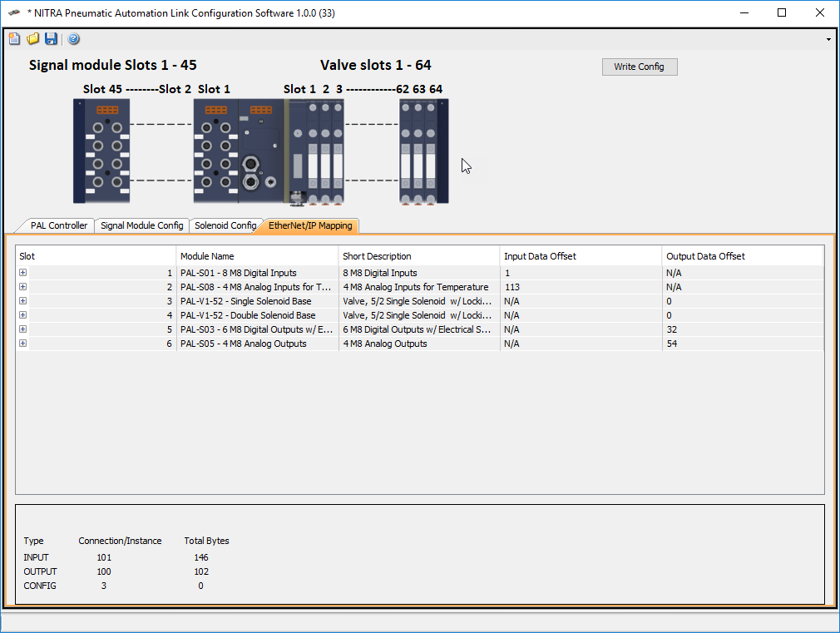Viewport: 840px width, 633px height.
Task: Click the Short Description column header
Action: pyautogui.click(x=419, y=256)
